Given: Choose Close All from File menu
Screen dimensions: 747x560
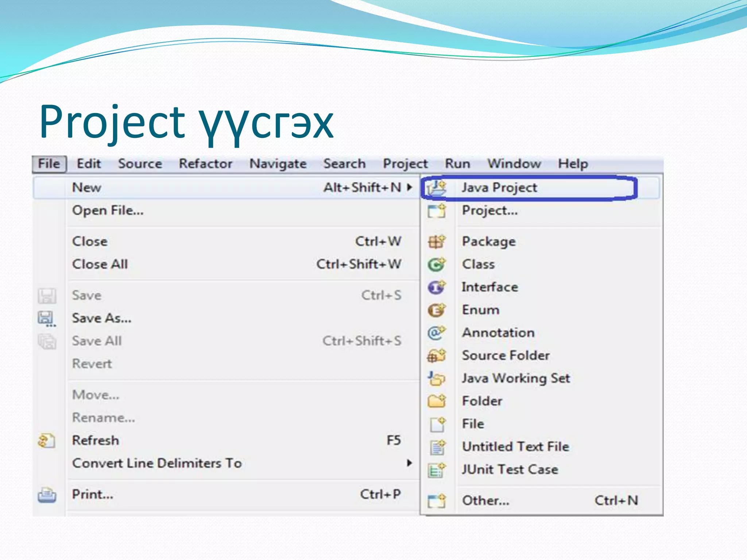Looking at the screenshot, I should pos(100,264).
